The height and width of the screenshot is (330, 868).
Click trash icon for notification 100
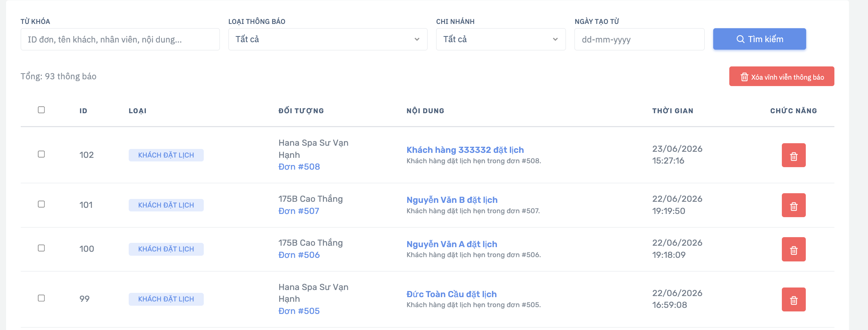coord(794,249)
